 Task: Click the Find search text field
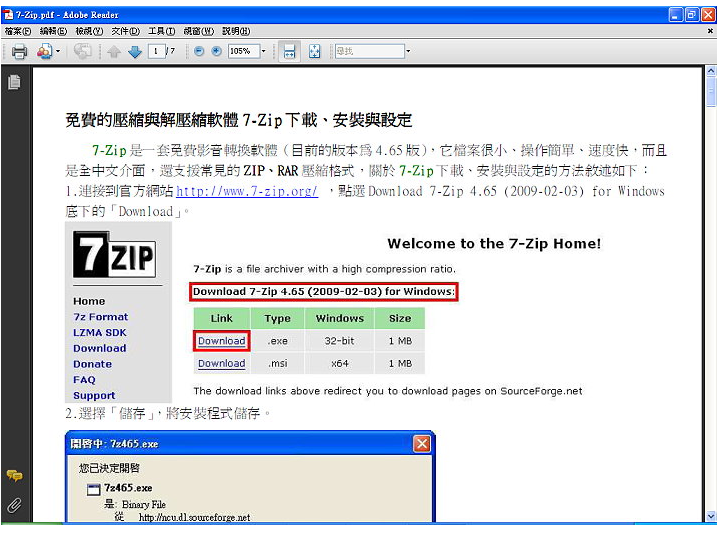[x=370, y=51]
